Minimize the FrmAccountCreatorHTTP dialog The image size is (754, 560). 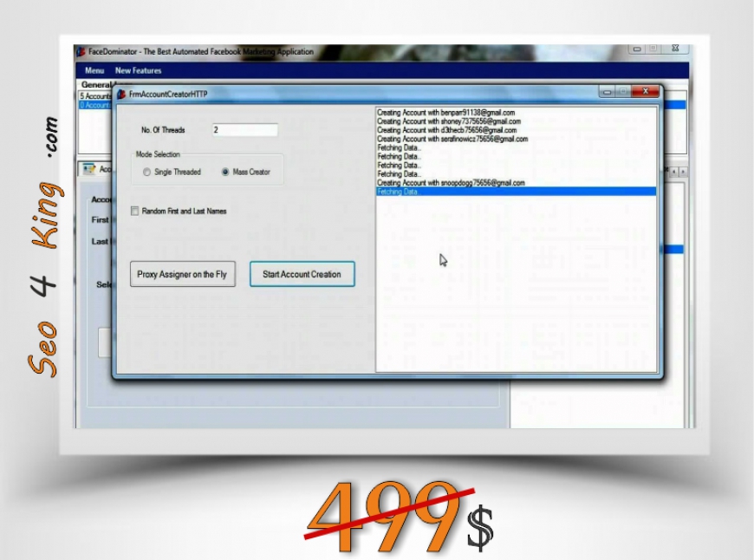pyautogui.click(x=607, y=91)
